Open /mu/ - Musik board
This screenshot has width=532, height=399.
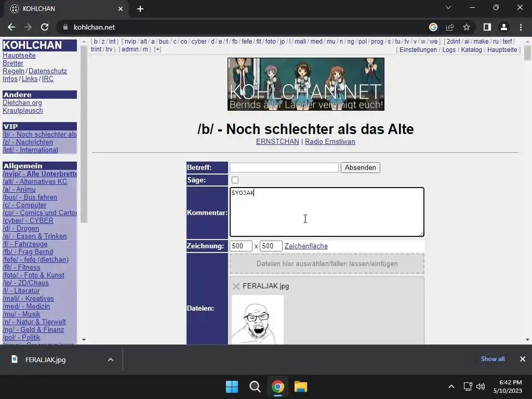click(x=21, y=314)
